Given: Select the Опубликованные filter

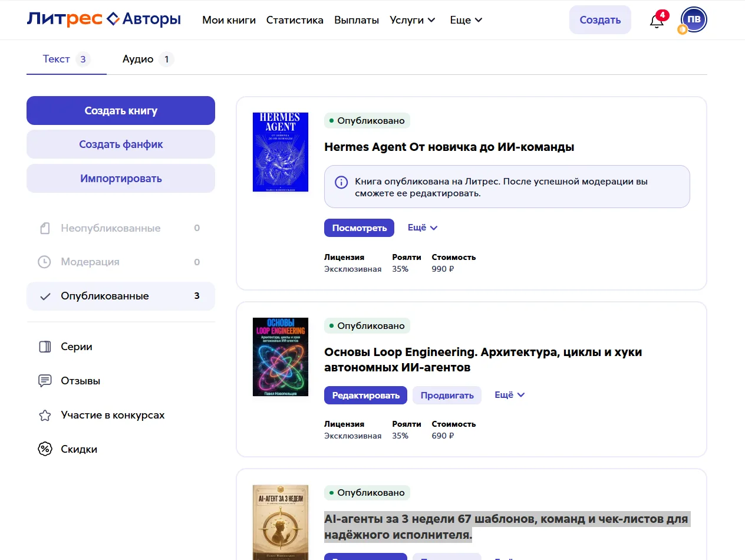Looking at the screenshot, I should coord(121,296).
